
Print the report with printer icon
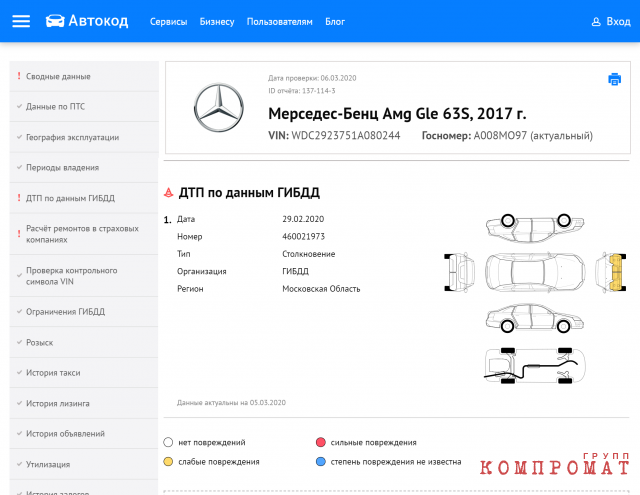point(615,79)
